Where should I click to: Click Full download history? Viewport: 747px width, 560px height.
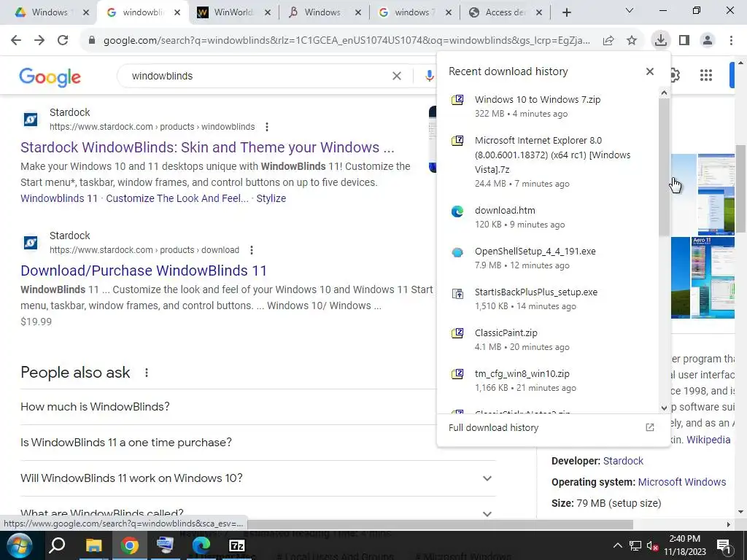tap(493, 427)
